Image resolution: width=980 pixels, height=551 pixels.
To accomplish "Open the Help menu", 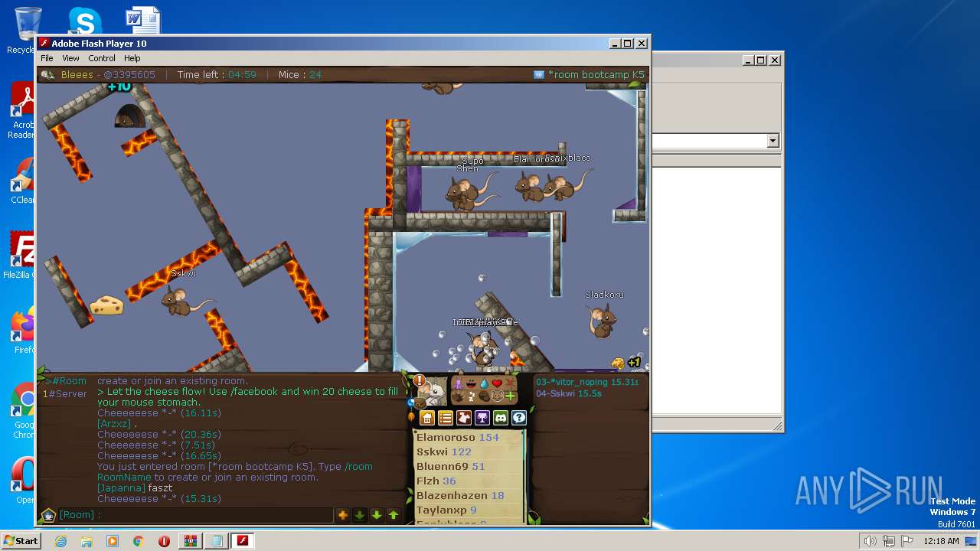I will (x=132, y=58).
